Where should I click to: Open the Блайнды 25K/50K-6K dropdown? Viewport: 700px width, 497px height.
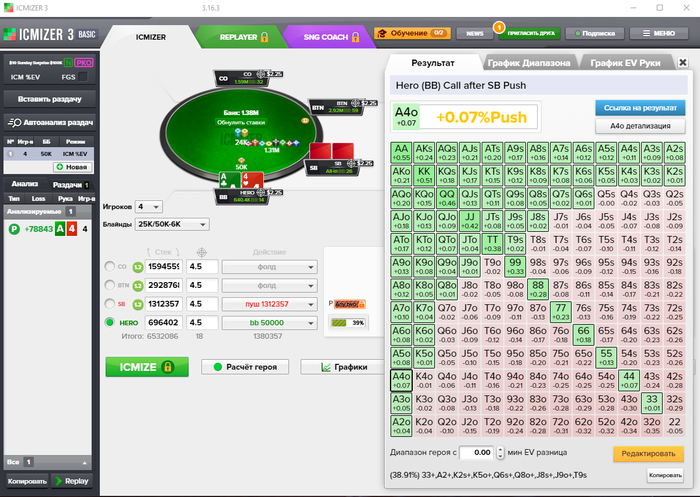[x=172, y=224]
